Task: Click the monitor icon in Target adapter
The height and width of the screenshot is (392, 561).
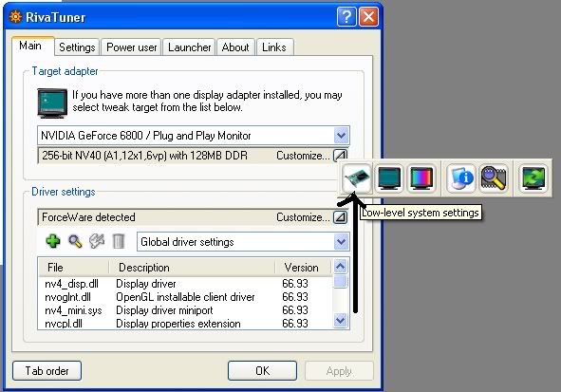Action: pos(52,103)
